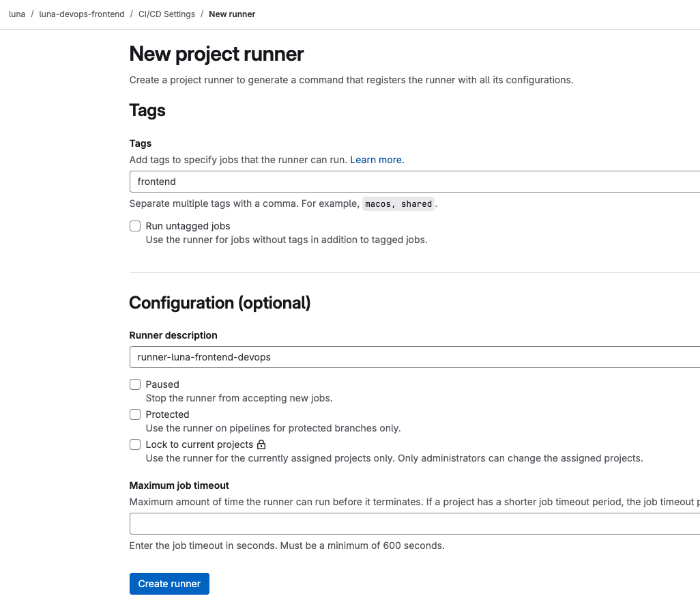Click the Maximum job timeout field label
This screenshot has height=609, width=700.
point(179,485)
